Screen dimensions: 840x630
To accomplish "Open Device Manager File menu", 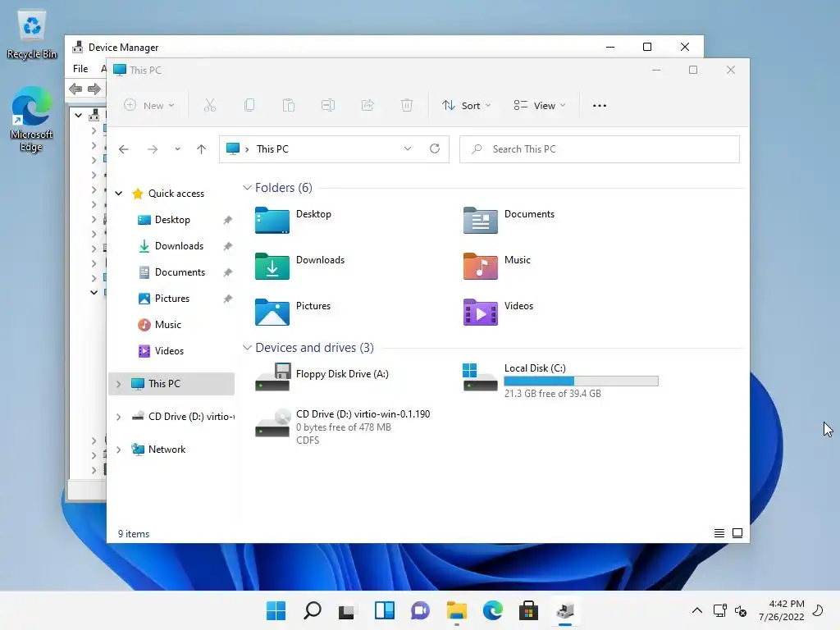I will pyautogui.click(x=80, y=69).
